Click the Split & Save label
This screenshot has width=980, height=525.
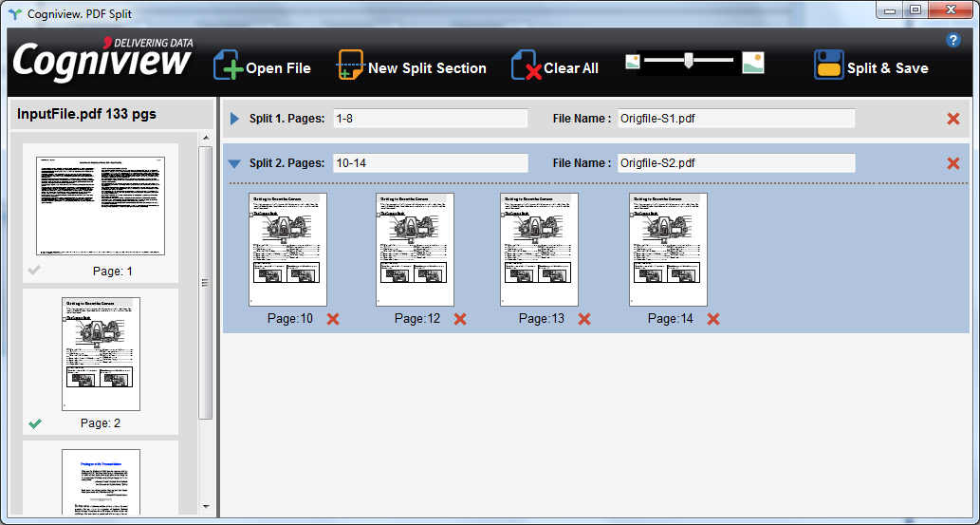(887, 68)
